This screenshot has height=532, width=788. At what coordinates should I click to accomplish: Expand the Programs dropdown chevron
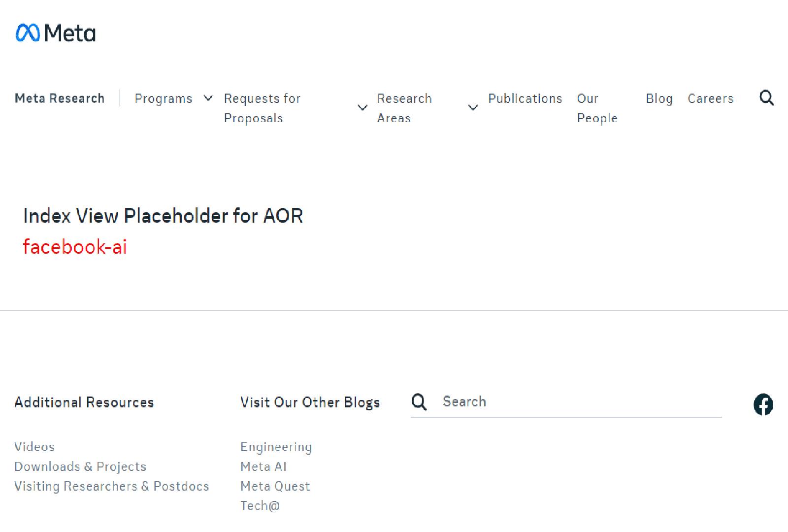208,98
